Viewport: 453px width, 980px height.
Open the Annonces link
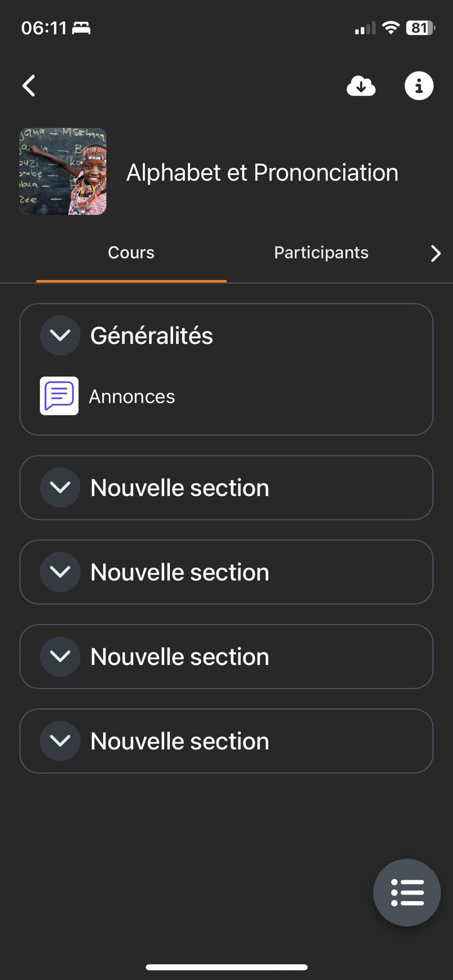point(132,397)
